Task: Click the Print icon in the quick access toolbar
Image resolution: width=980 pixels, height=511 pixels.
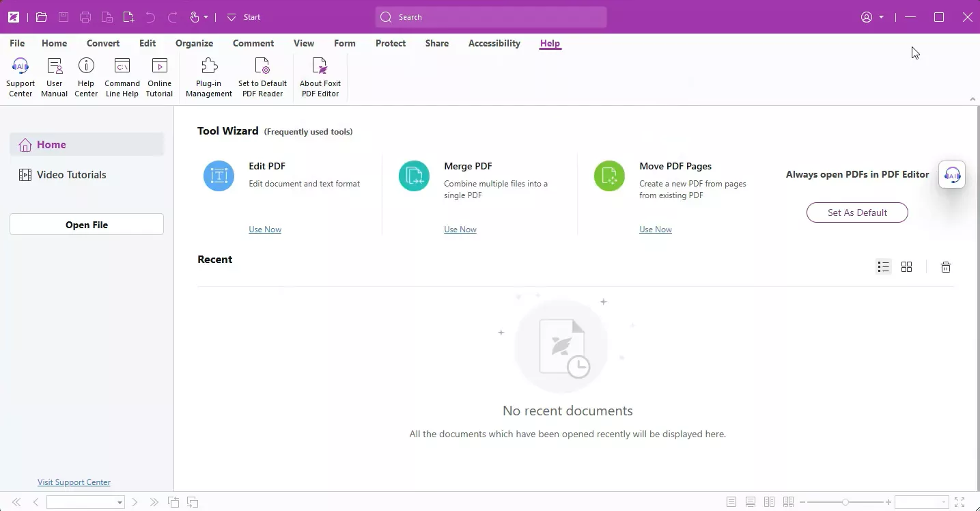Action: (x=85, y=17)
